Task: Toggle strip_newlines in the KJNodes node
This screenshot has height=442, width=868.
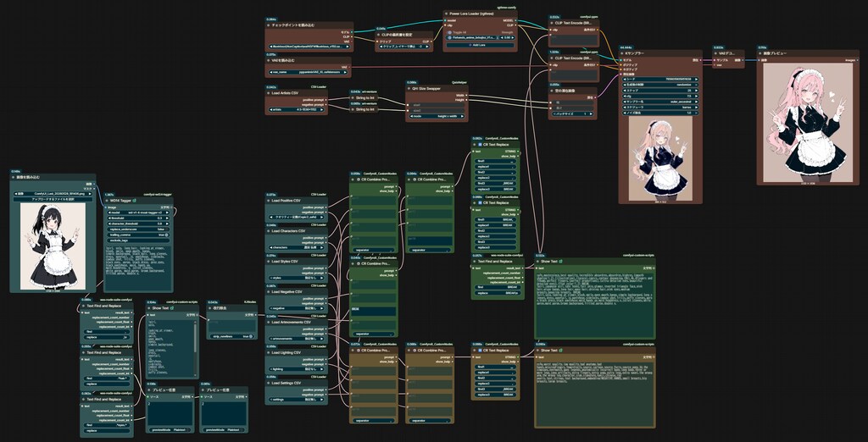Action: coord(231,336)
